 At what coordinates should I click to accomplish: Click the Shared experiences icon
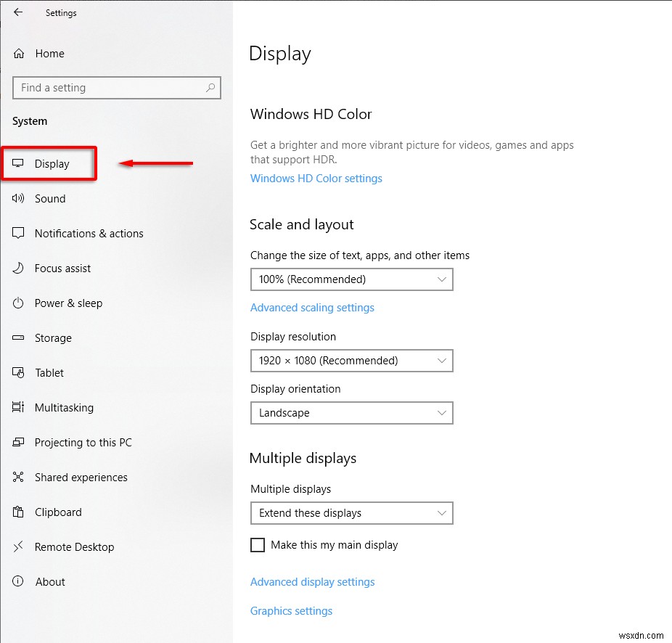click(x=18, y=477)
